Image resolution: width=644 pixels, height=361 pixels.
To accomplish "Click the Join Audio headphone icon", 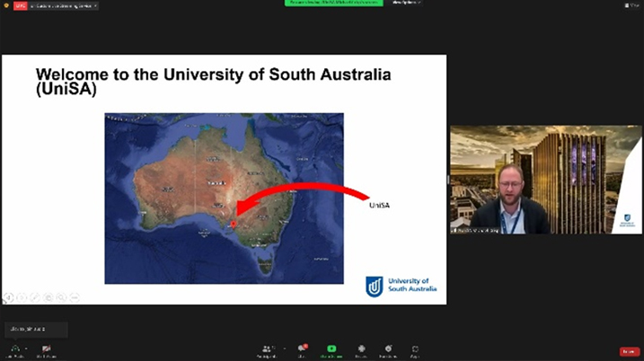I will [15, 348].
